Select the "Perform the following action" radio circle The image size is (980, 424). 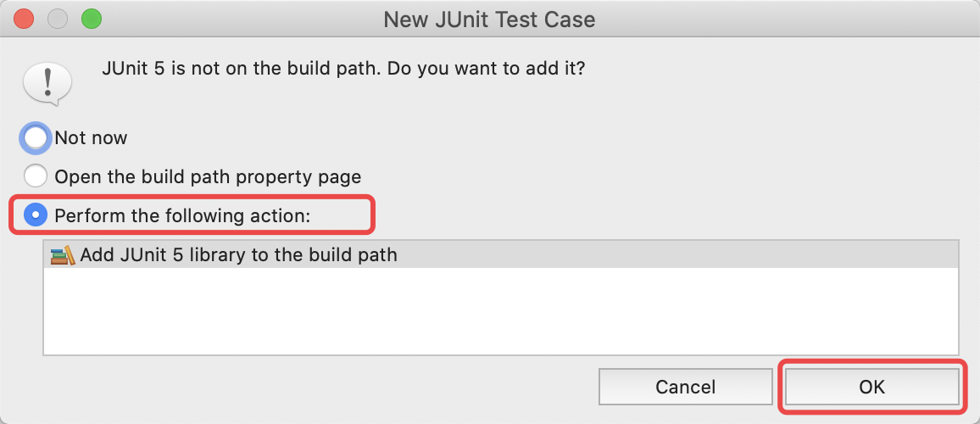click(x=36, y=215)
